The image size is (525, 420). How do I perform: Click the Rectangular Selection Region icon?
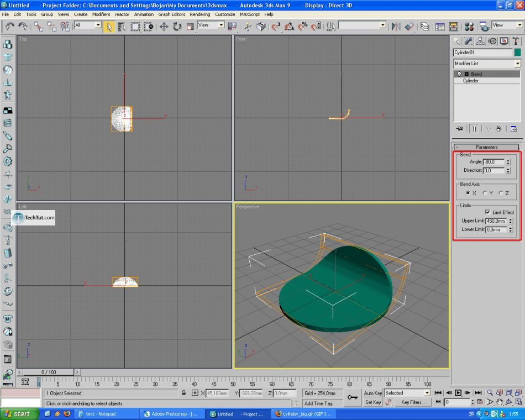point(135,27)
